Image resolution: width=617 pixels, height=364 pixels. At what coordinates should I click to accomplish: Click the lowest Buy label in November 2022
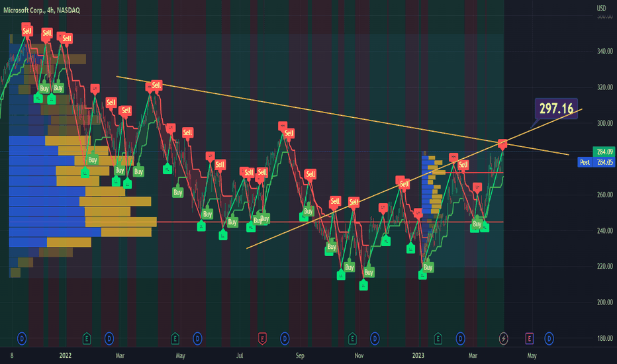point(369,272)
